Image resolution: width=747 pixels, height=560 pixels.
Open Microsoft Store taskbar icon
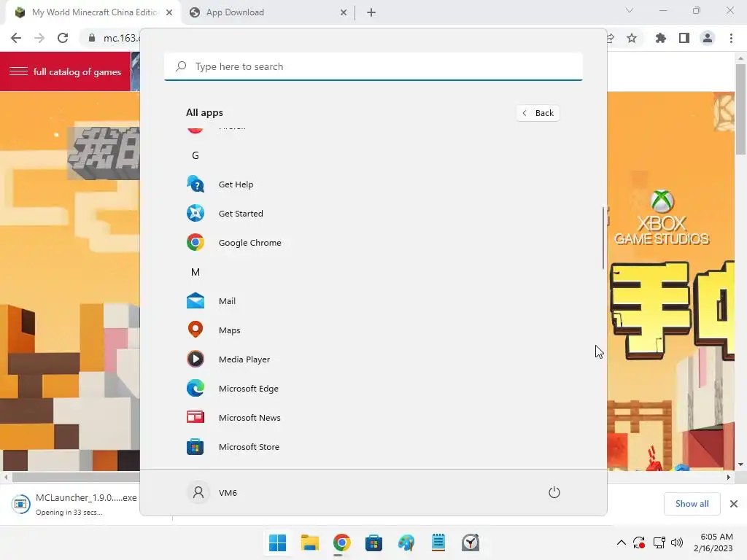[x=374, y=542]
